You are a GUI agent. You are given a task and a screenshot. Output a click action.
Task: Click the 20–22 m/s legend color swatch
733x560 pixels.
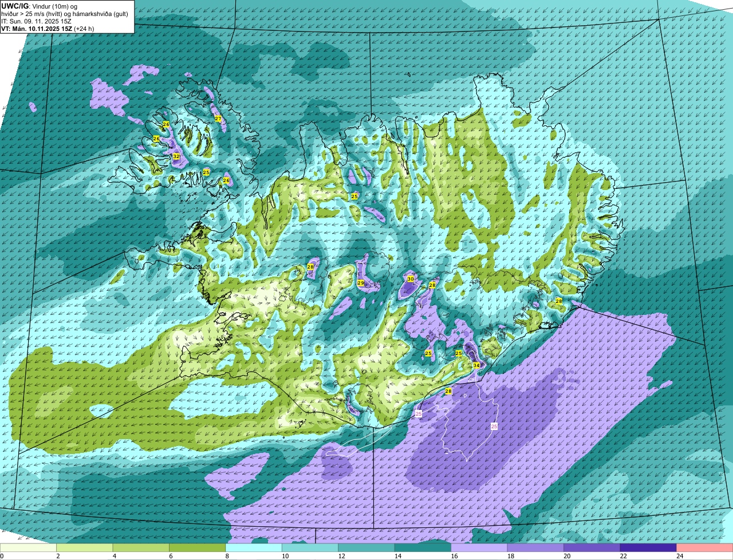click(x=592, y=547)
